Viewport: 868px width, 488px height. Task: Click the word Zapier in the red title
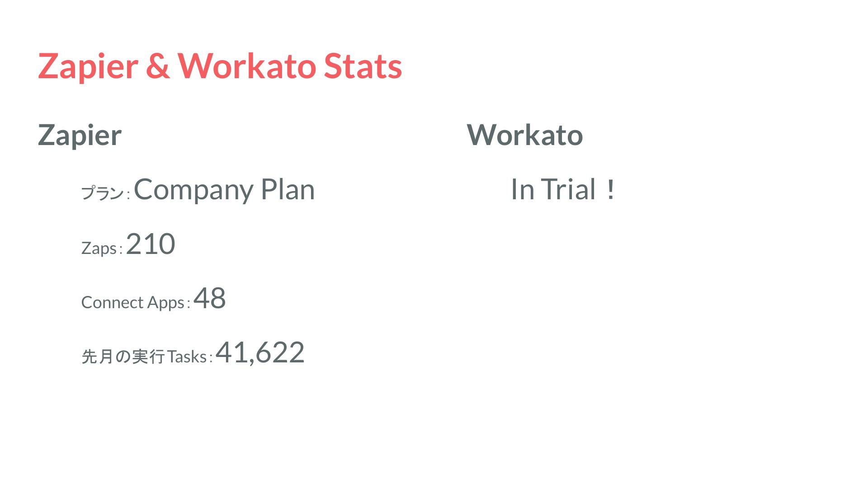[x=88, y=67]
